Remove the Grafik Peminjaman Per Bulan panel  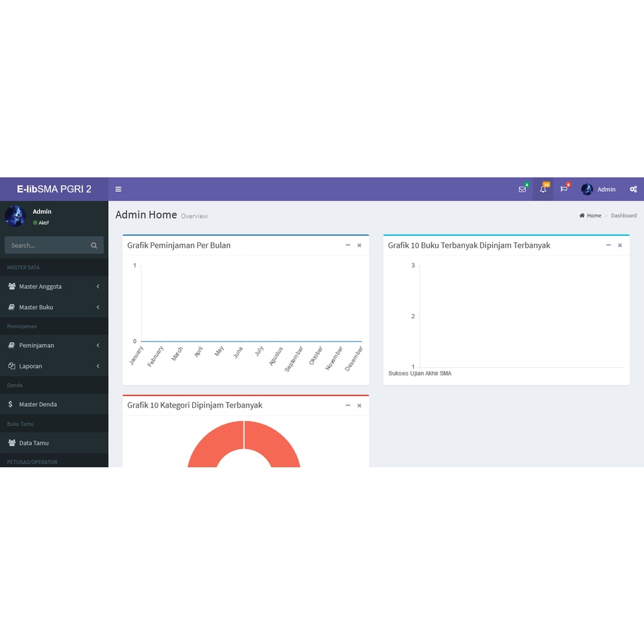coord(359,245)
